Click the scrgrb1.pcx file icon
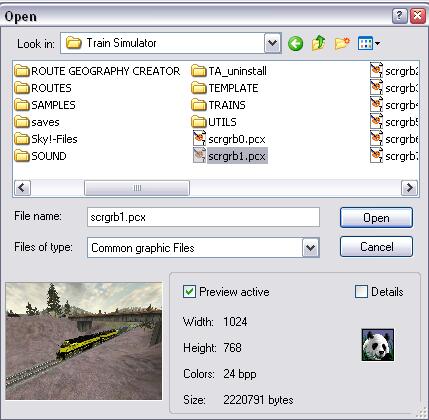This screenshot has height=420, width=429. (x=199, y=156)
